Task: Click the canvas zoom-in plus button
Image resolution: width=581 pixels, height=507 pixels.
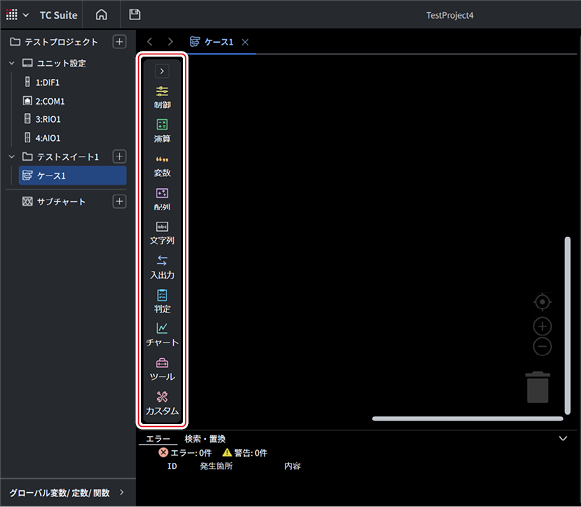Action: click(542, 327)
